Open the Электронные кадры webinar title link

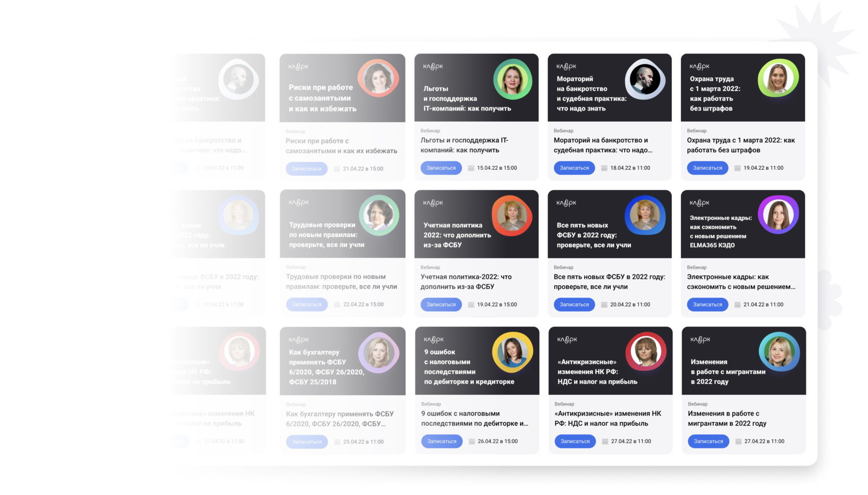coord(741,282)
